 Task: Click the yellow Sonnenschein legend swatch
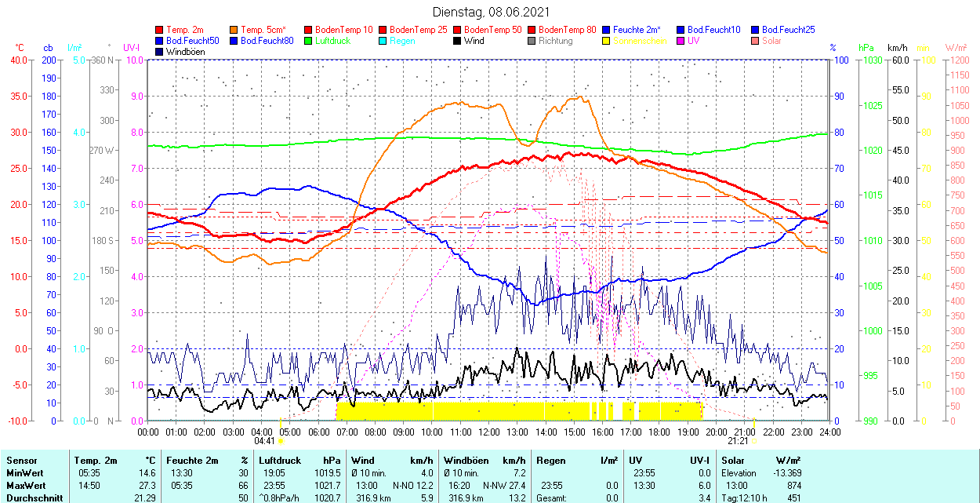(607, 41)
